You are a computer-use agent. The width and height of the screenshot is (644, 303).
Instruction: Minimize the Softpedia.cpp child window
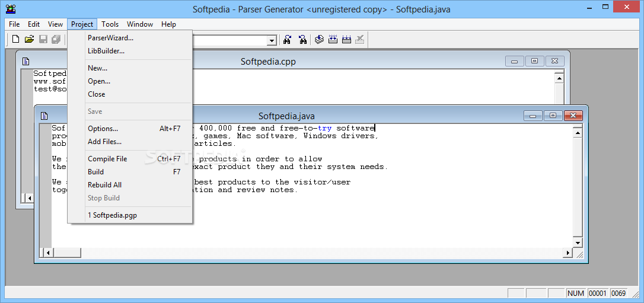[514, 61]
